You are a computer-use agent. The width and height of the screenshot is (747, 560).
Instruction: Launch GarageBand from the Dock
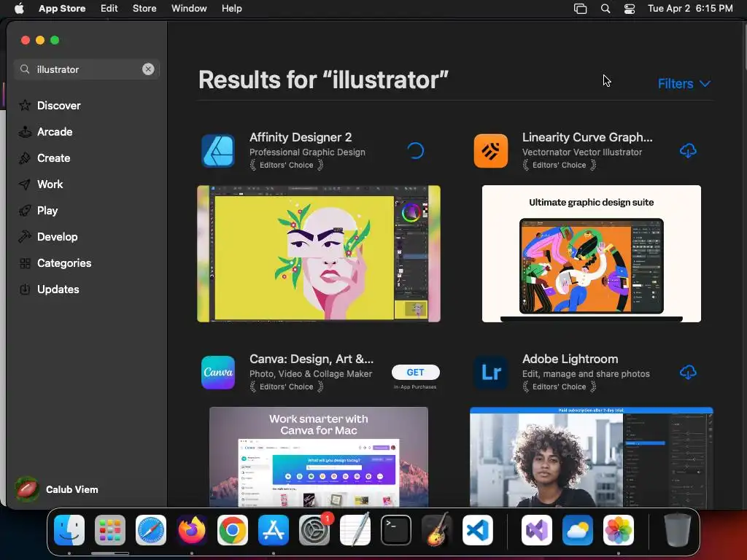[437, 530]
